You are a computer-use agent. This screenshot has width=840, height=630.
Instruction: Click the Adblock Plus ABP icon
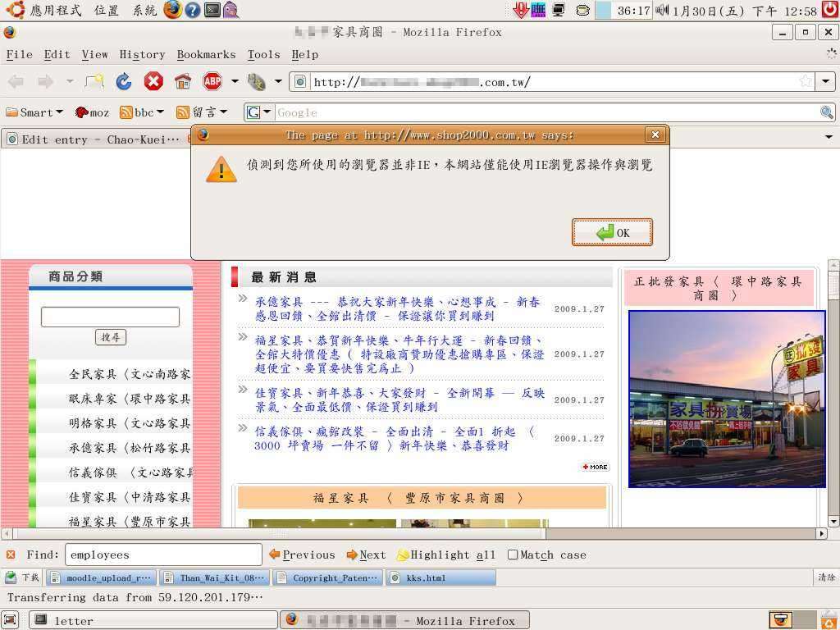coord(212,81)
